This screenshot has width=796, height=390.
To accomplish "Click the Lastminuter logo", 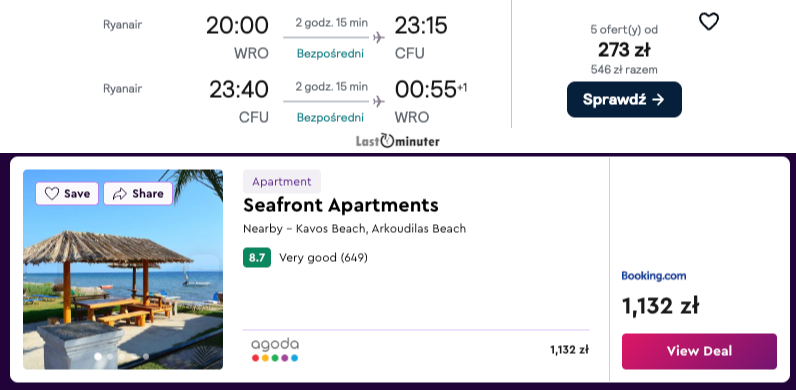I will coord(397,141).
